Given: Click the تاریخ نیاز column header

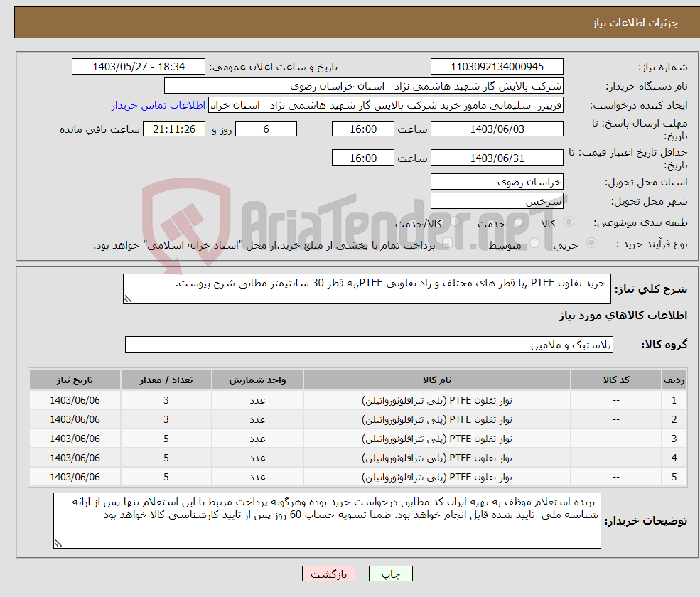Looking at the screenshot, I should 75,380.
